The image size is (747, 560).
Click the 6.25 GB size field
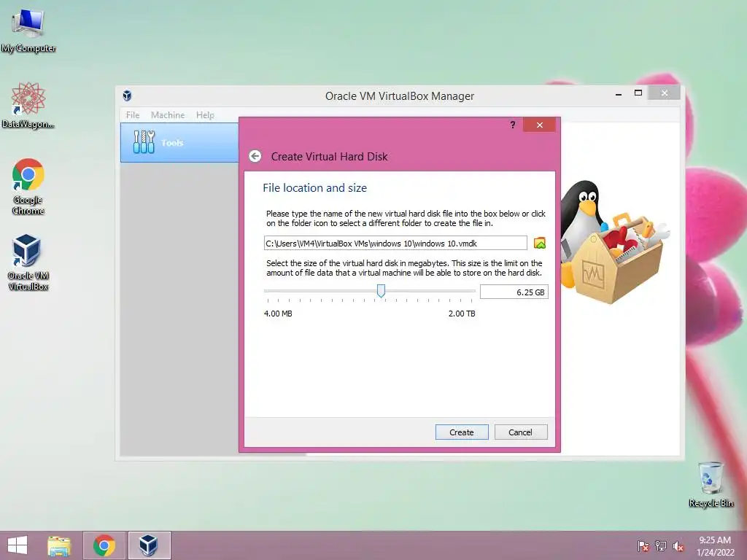click(514, 292)
